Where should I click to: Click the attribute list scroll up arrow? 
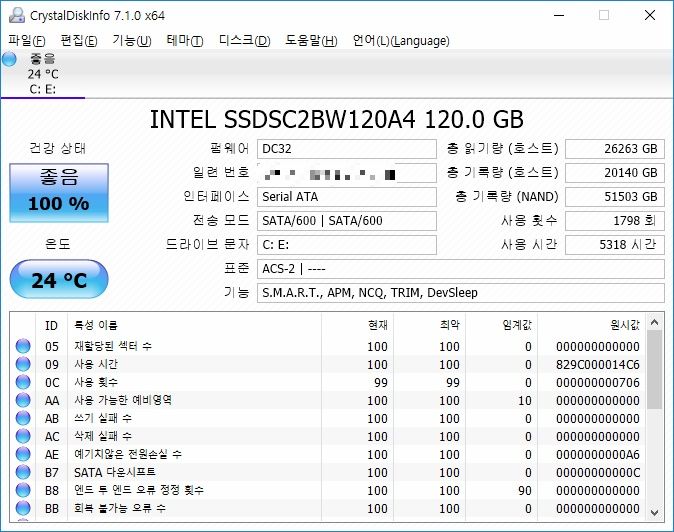(655, 322)
